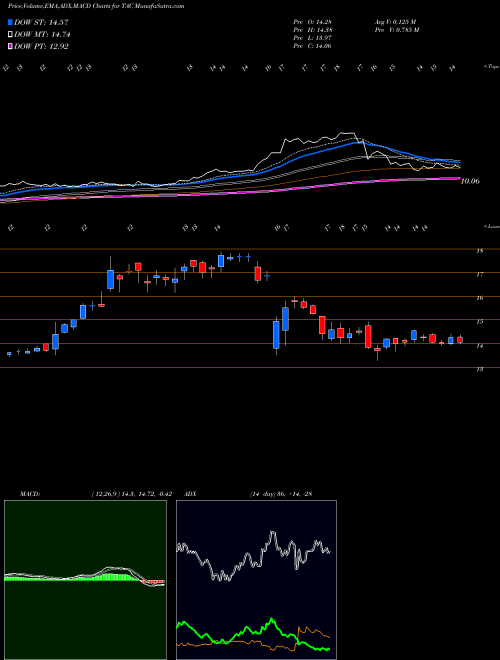The width and height of the screenshot is (500, 660).
Task: Click the 17 price axis label
Action: point(479,274)
